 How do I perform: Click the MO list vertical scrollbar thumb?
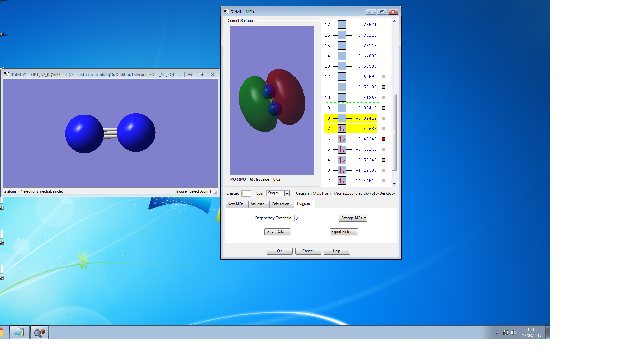tap(394, 132)
